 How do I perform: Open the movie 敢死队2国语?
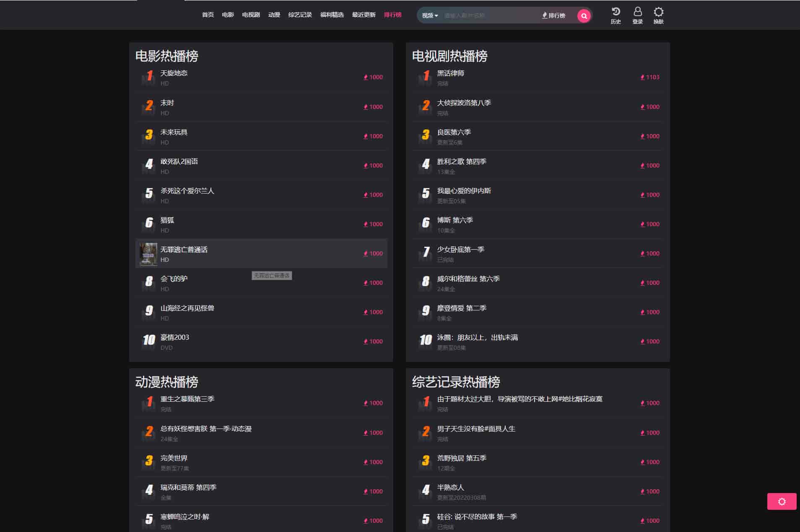pyautogui.click(x=179, y=161)
